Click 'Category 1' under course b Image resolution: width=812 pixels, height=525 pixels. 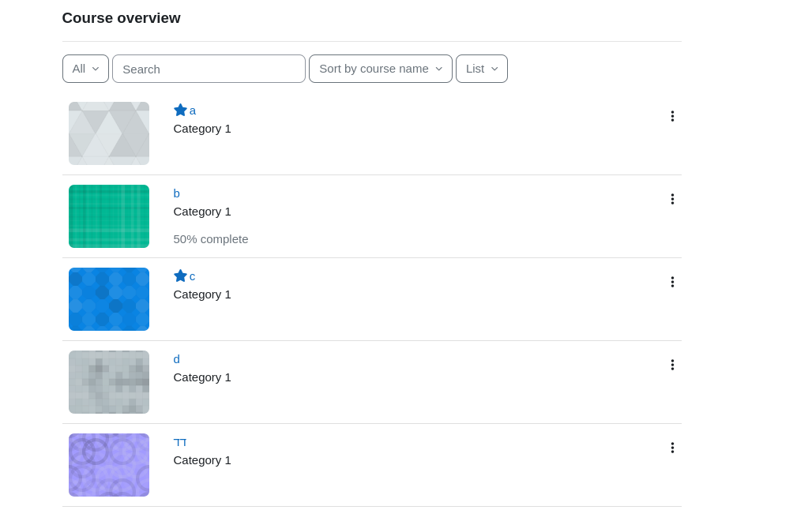(x=202, y=212)
